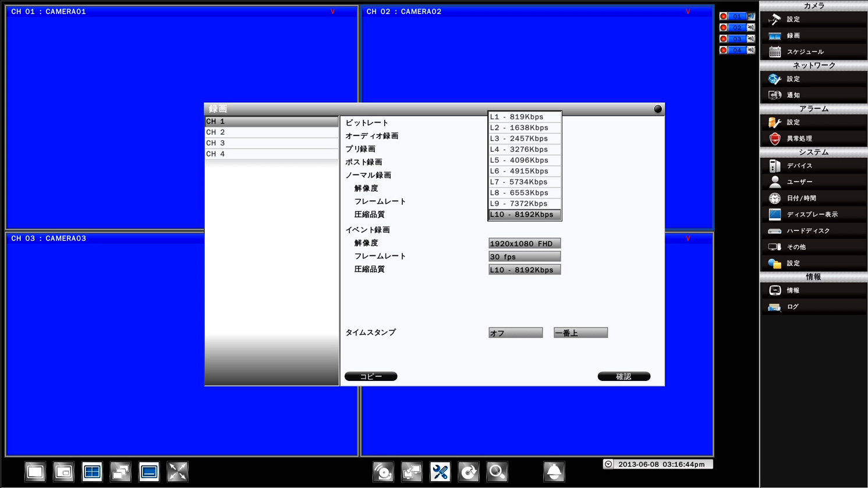868x488 pixels.
Task: Open the PTZ dome control icon
Action: [x=554, y=472]
